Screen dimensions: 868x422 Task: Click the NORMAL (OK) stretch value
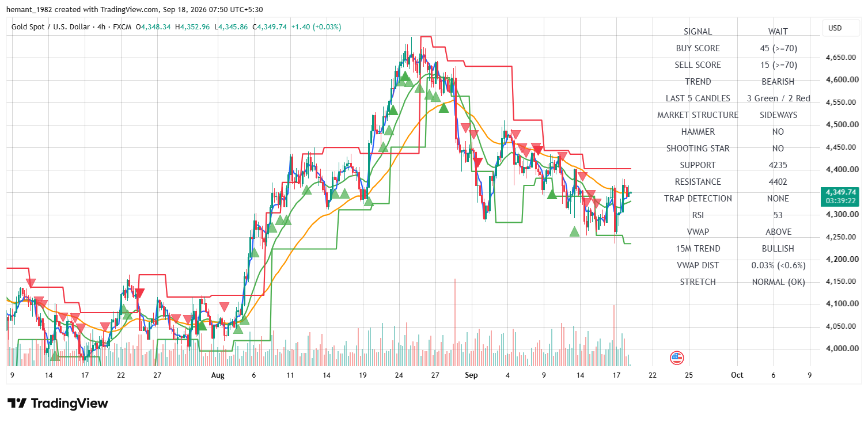point(778,282)
